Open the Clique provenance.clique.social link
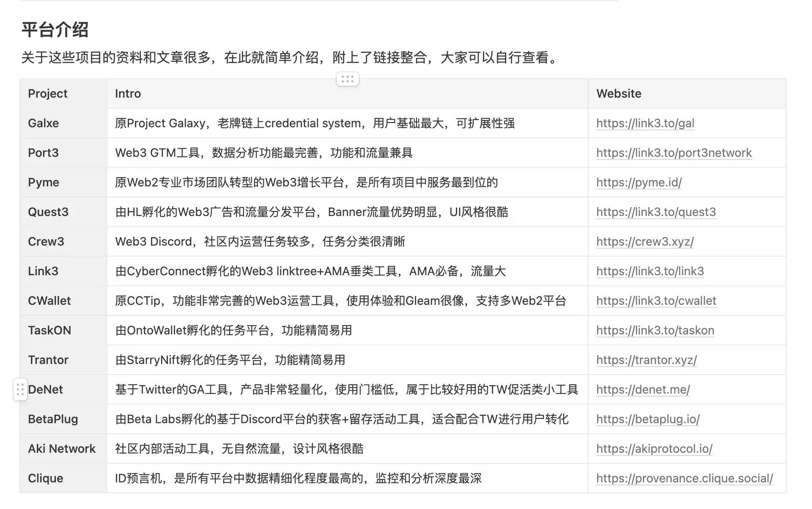The width and height of the screenshot is (812, 509). click(x=684, y=478)
